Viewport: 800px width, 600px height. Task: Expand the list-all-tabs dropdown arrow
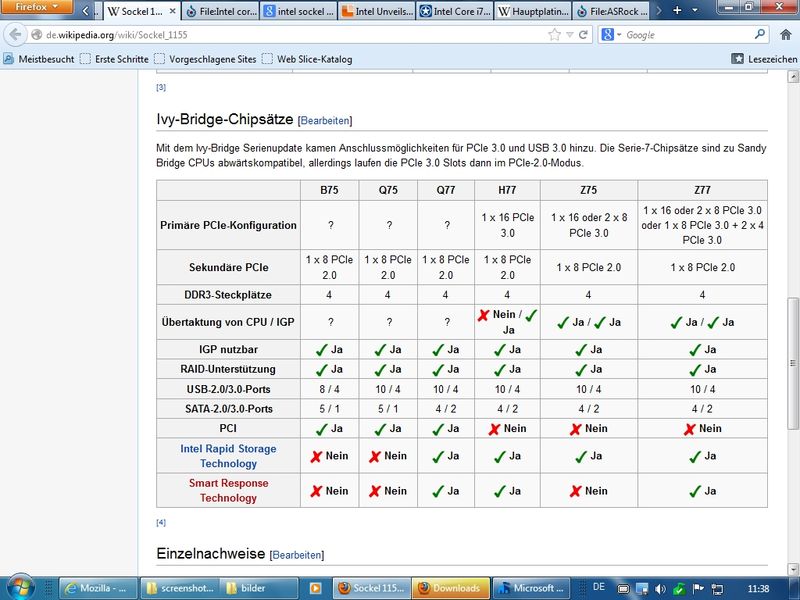click(697, 10)
